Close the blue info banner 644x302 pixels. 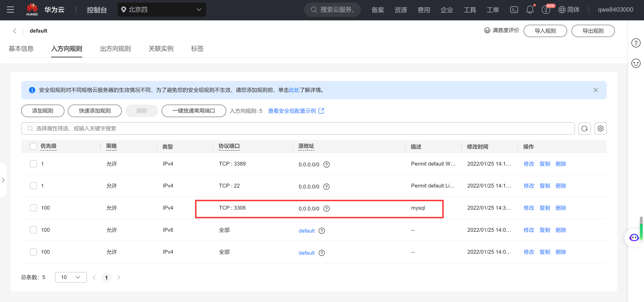[x=595, y=90]
